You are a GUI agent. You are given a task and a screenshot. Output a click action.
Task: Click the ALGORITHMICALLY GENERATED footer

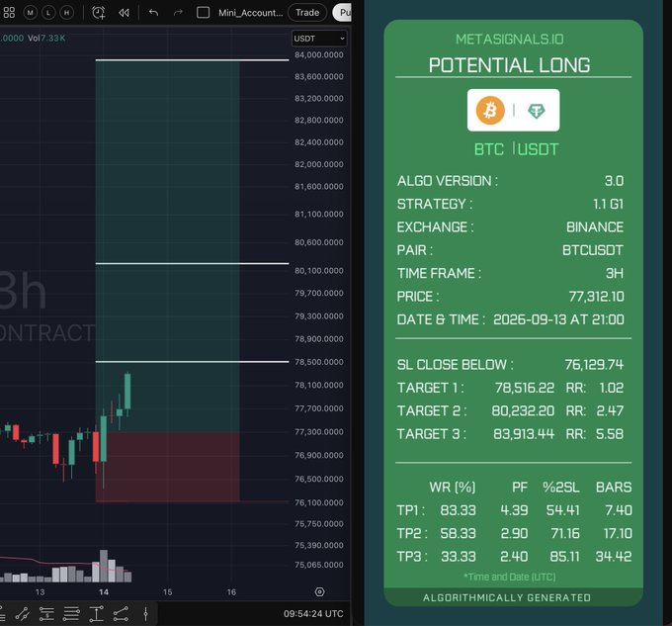coord(507,597)
